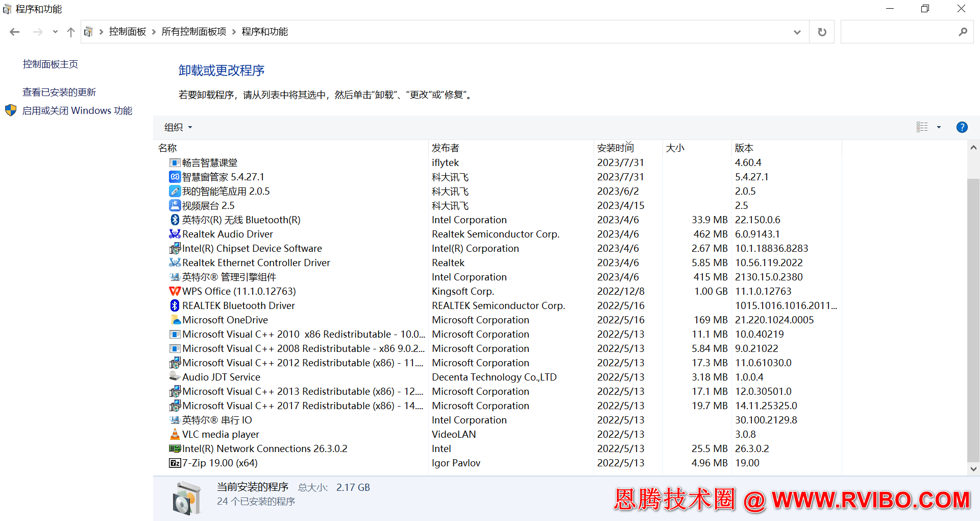This screenshot has width=980, height=521.
Task: Click the 7-Zip 19.00 icon
Action: (x=175, y=463)
